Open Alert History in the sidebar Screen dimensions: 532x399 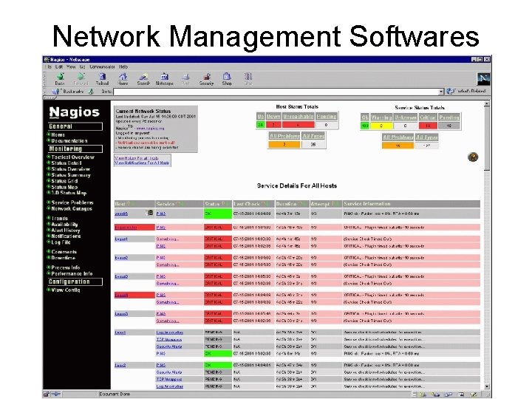tap(66, 231)
